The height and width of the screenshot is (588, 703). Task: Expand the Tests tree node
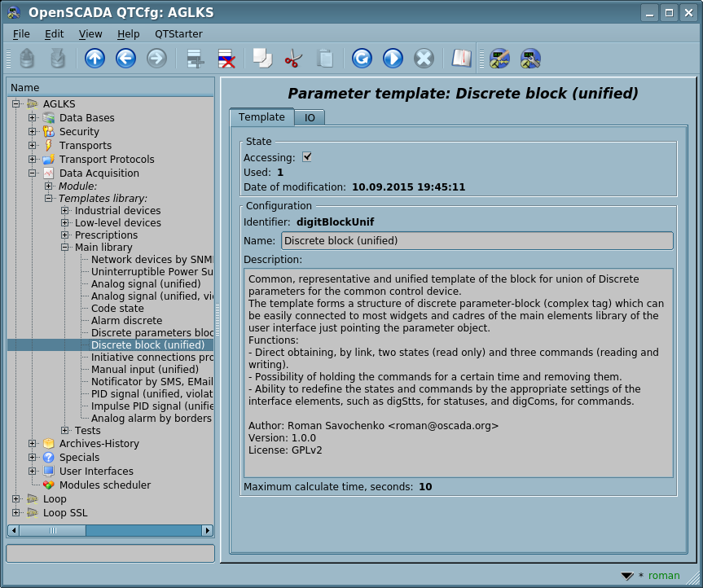(65, 431)
